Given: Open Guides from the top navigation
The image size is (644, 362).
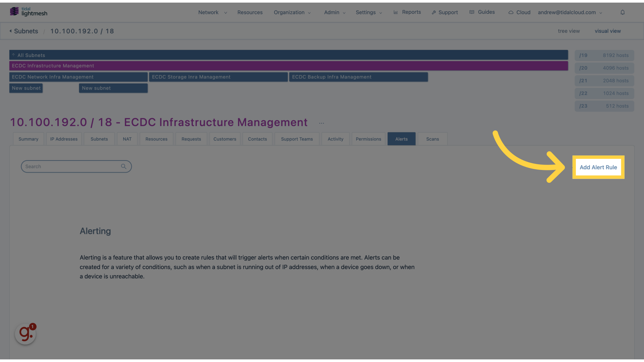Looking at the screenshot, I should (x=486, y=12).
